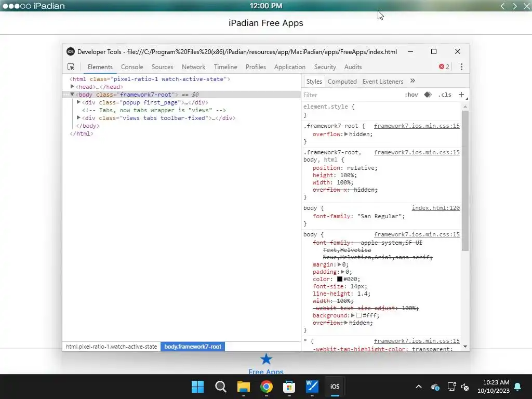Open notifications bell in taskbar
Screen dimensions: 532x399
518,387
